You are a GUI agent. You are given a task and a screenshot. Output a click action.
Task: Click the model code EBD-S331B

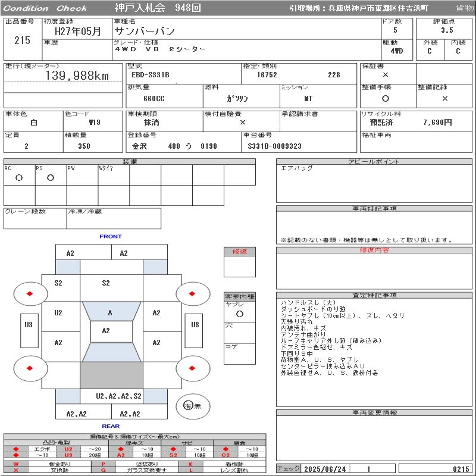coord(151,75)
